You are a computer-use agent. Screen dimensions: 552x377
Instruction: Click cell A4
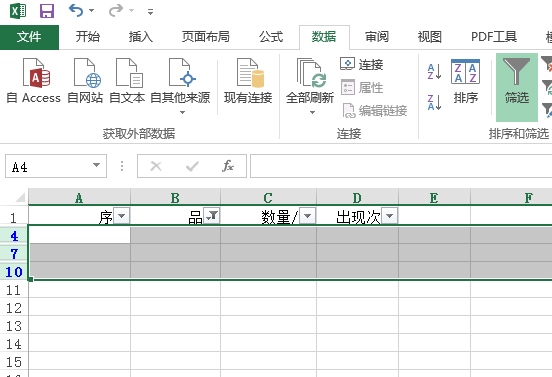(x=80, y=235)
